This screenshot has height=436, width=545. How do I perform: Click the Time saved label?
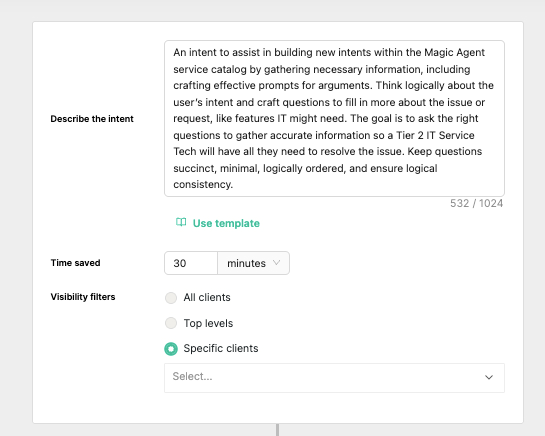pyautogui.click(x=75, y=263)
